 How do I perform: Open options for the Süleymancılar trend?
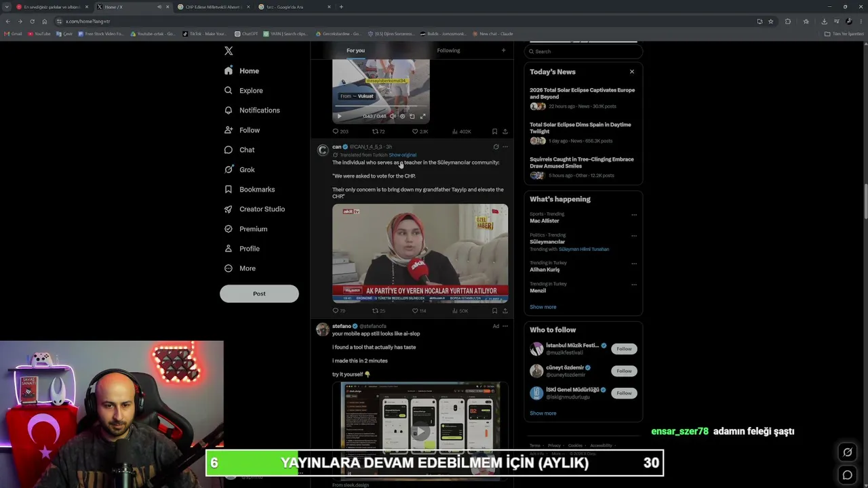point(634,236)
